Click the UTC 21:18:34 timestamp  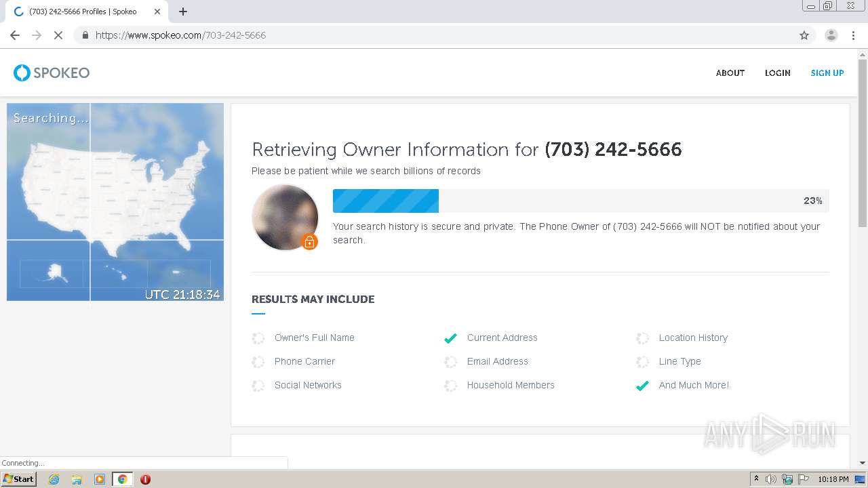click(x=182, y=294)
